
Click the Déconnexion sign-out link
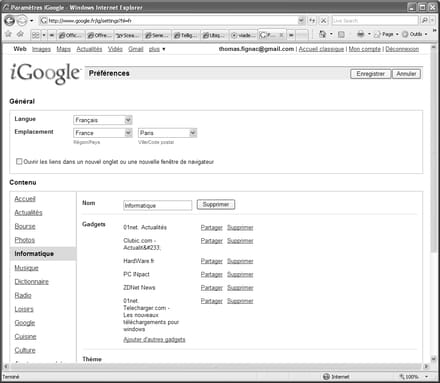pos(402,49)
